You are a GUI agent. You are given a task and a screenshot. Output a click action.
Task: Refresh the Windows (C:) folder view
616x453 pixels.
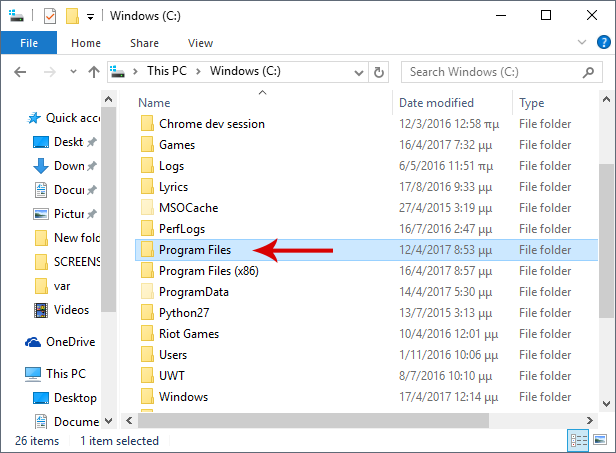point(379,72)
